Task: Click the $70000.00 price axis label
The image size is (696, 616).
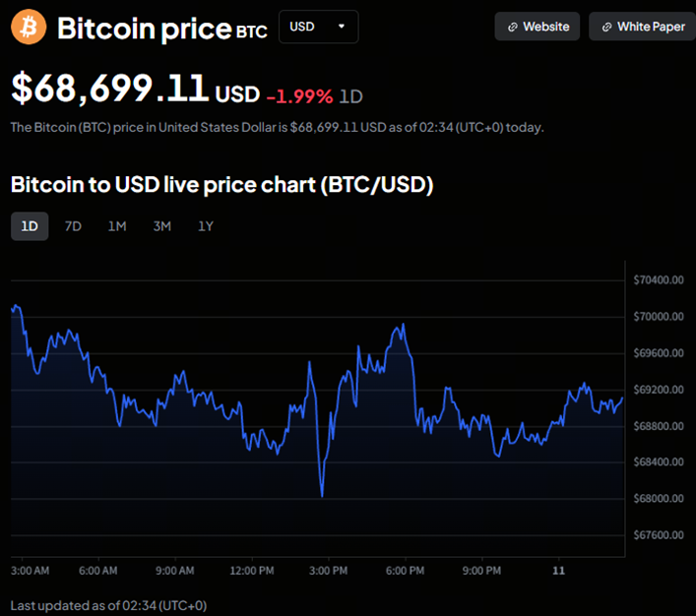Action: 660,317
